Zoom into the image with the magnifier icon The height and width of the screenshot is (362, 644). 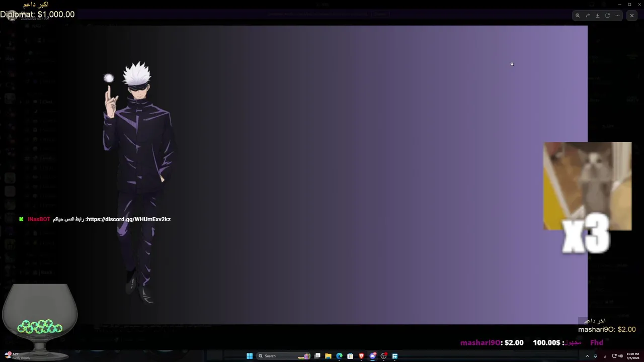coord(578,16)
